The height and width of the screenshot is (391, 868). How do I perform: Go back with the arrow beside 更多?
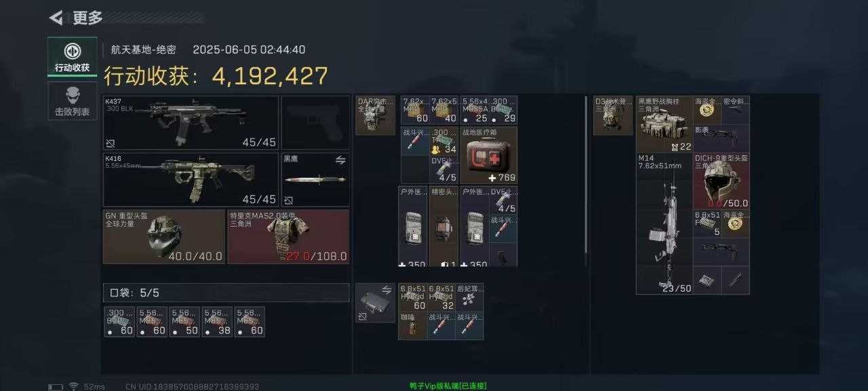(x=56, y=18)
